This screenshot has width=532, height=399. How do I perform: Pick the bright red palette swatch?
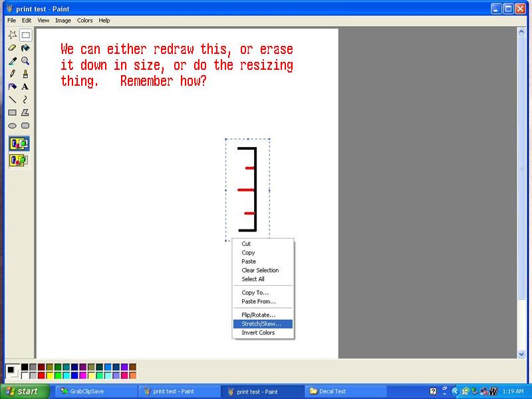click(x=41, y=375)
